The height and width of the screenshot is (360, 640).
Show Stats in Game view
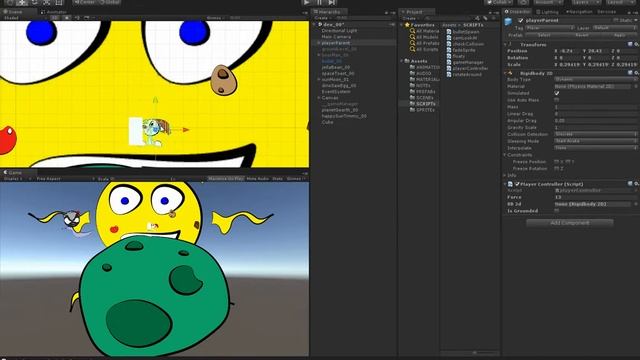click(x=277, y=179)
